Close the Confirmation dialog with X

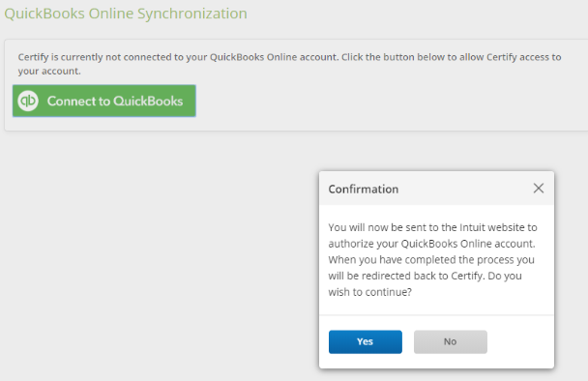pos(539,189)
